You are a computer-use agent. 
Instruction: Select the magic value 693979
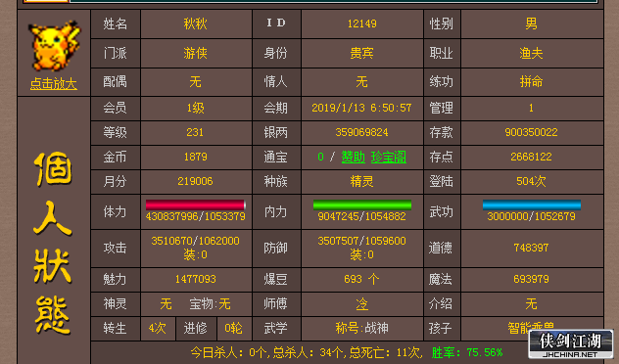(x=532, y=279)
